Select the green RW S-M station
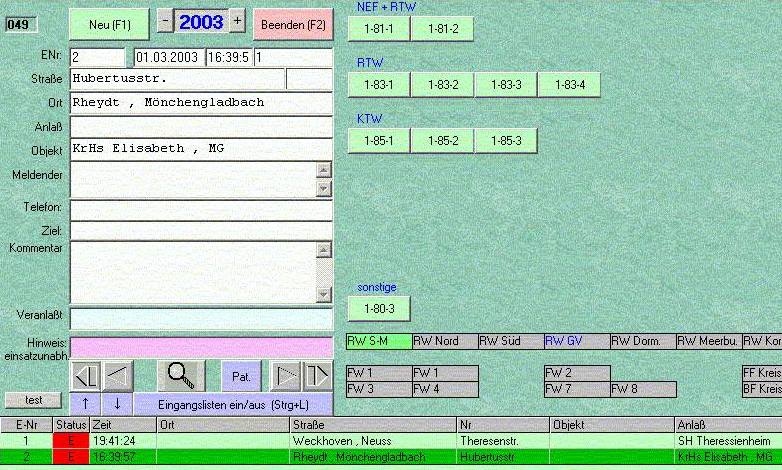The height and width of the screenshot is (470, 782). (378, 341)
